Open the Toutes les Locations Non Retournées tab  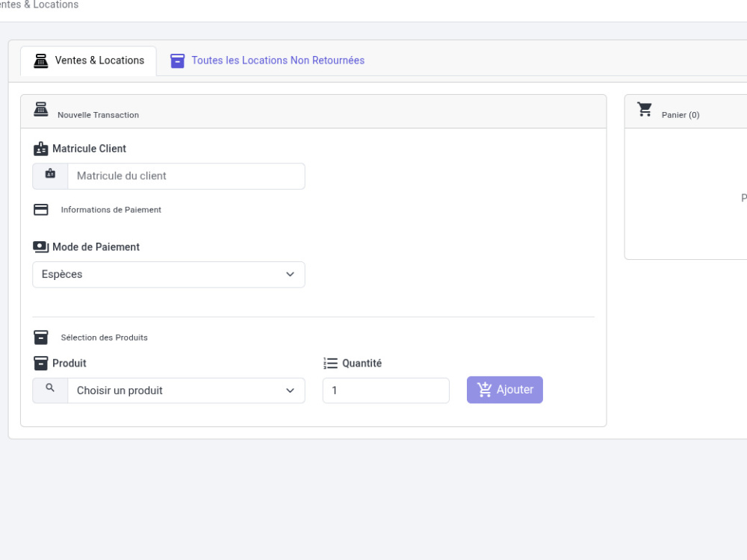[267, 61]
